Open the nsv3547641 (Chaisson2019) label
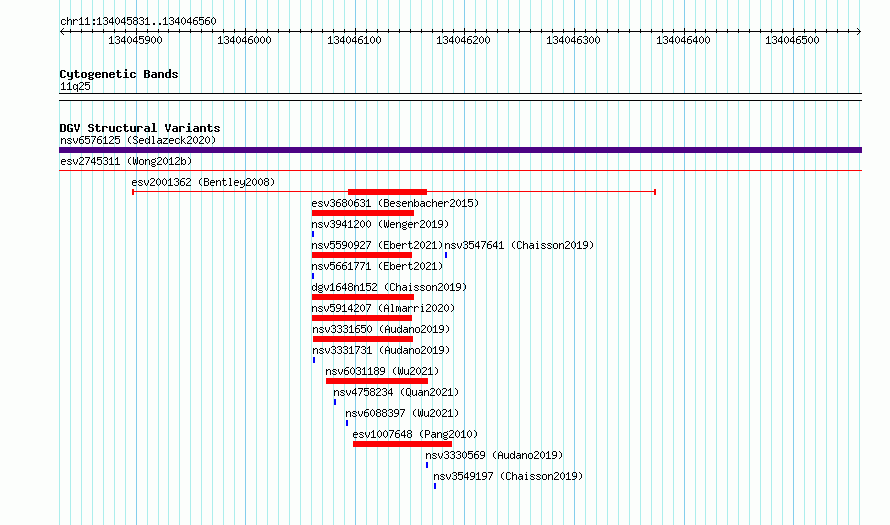Viewport: 890px width, 525px height. pos(519,245)
